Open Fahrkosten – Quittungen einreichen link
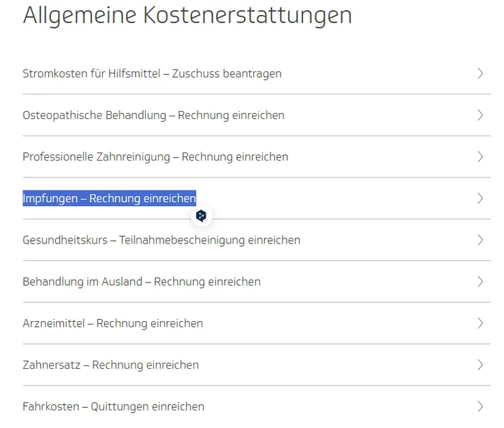Viewport: 504px width, 428px height. click(113, 406)
